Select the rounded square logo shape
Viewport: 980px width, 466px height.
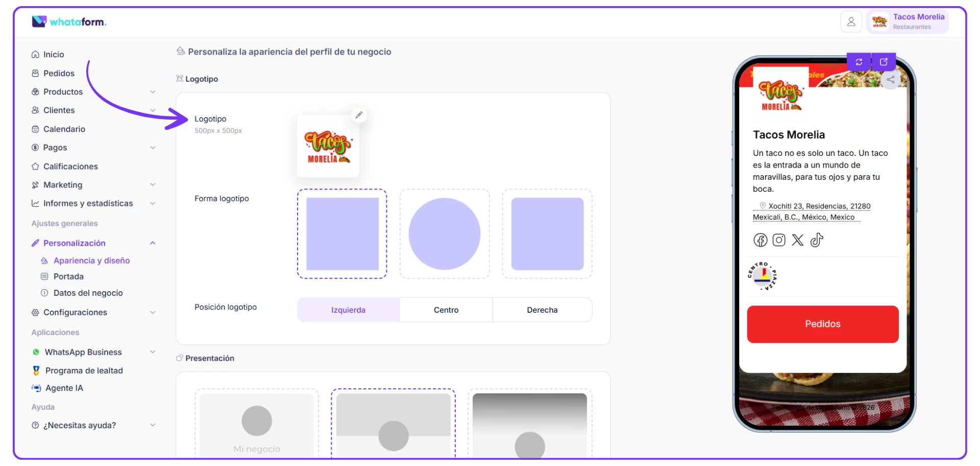click(x=547, y=234)
